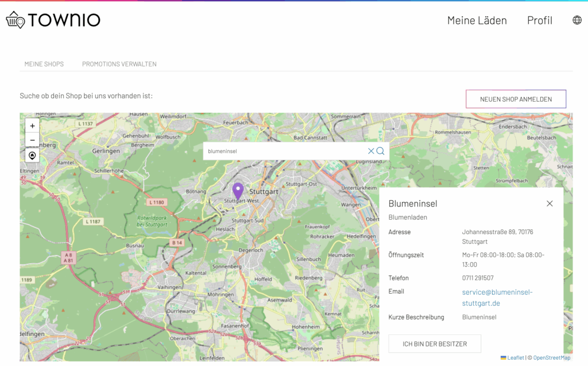
Task: Focus the blumeninsel search input
Action: click(284, 151)
